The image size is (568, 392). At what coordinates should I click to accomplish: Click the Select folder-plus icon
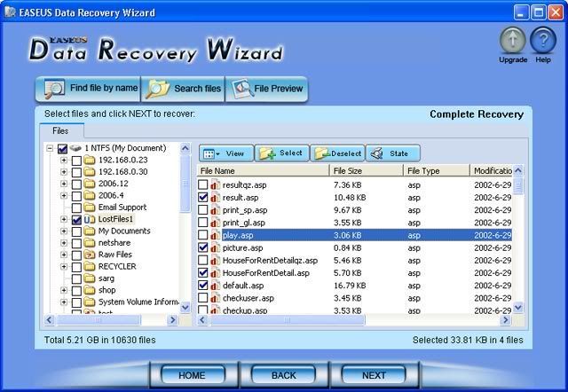point(267,153)
